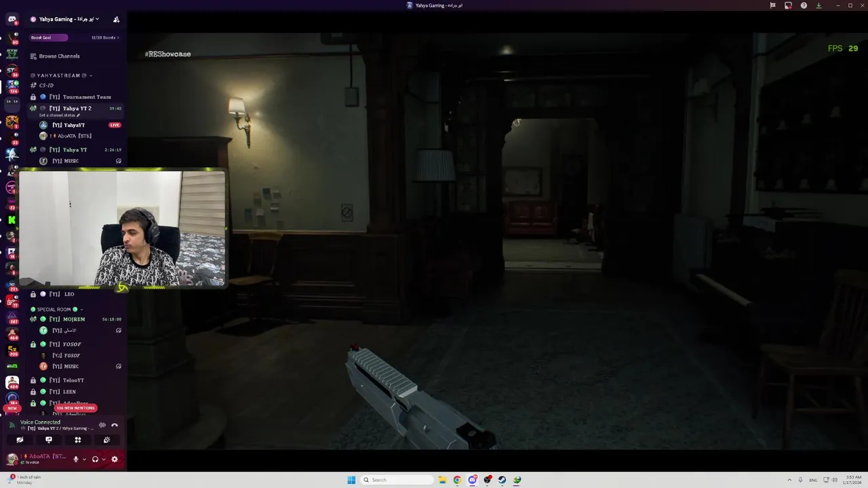Open the weather widget showing rain

25,479
